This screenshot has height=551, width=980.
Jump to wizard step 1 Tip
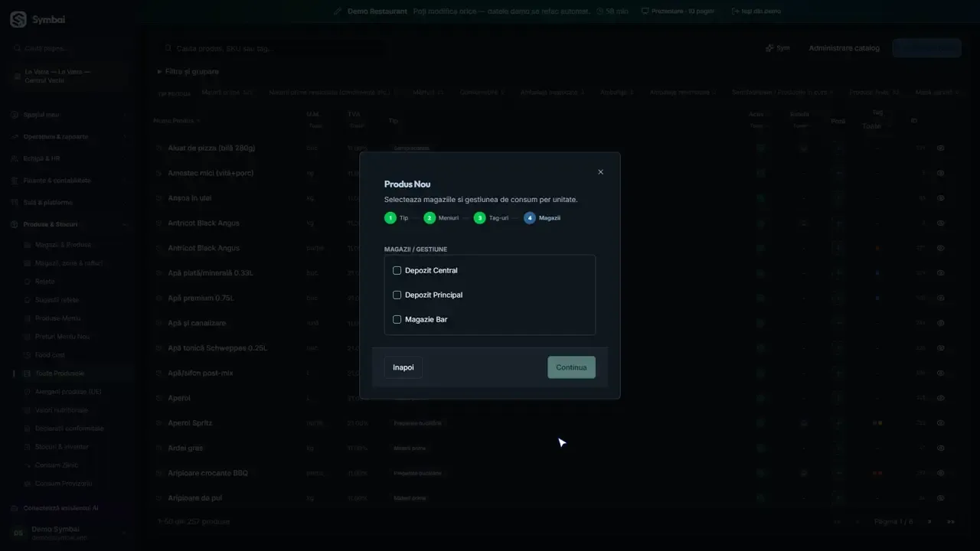tap(397, 218)
